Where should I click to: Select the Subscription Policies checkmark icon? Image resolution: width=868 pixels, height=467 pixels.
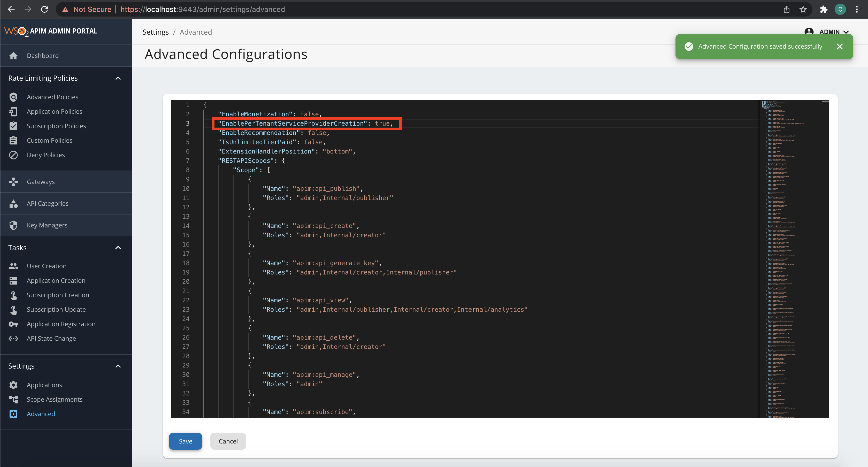click(13, 126)
